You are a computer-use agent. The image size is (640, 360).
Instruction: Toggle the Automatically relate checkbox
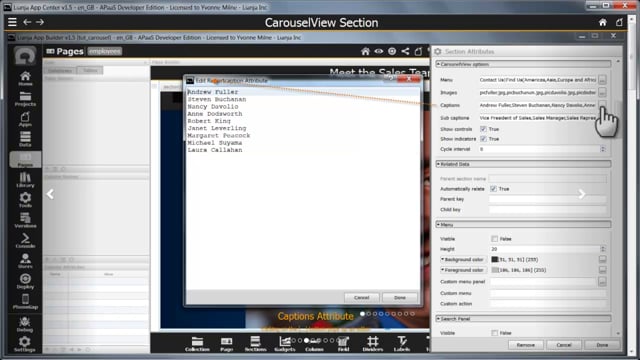pyautogui.click(x=493, y=189)
